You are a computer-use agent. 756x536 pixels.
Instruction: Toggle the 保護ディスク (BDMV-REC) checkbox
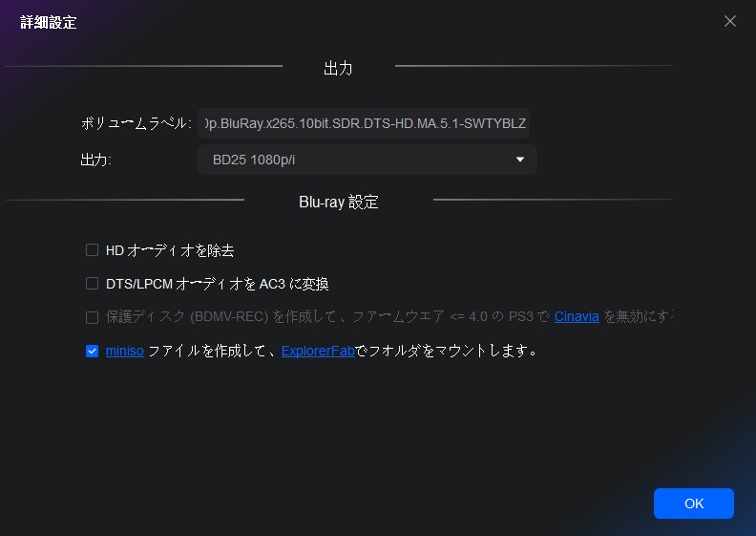click(92, 317)
